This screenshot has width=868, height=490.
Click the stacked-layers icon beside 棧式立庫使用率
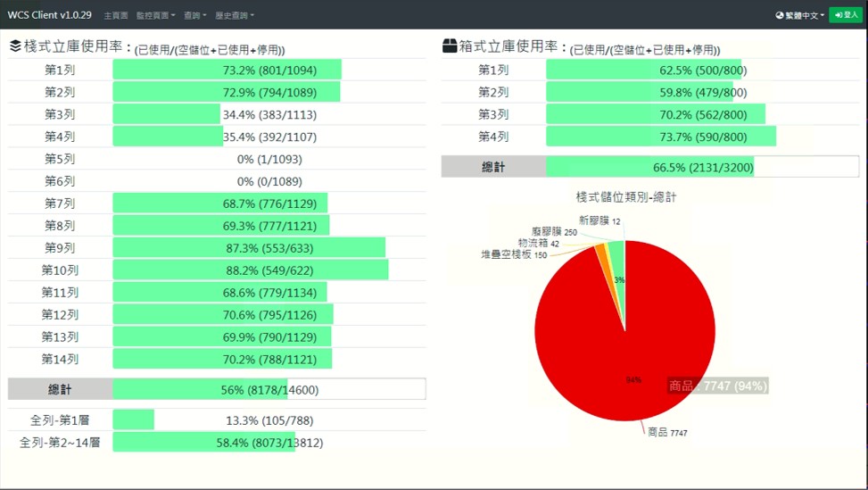point(15,46)
